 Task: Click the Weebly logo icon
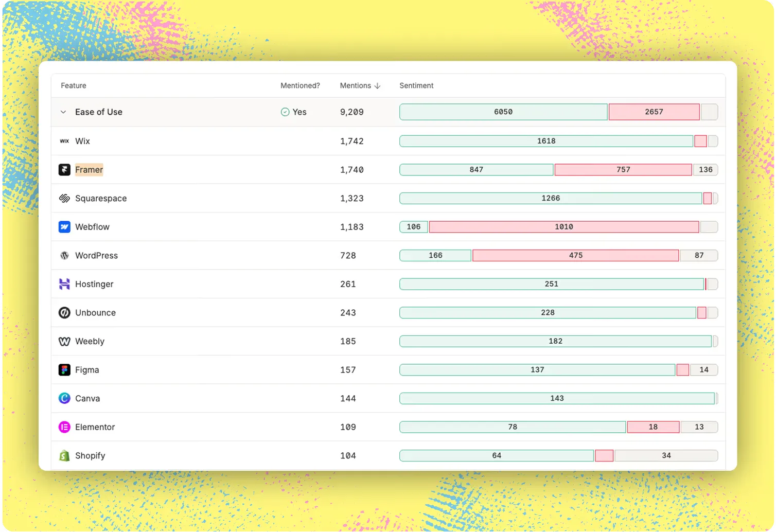click(64, 342)
